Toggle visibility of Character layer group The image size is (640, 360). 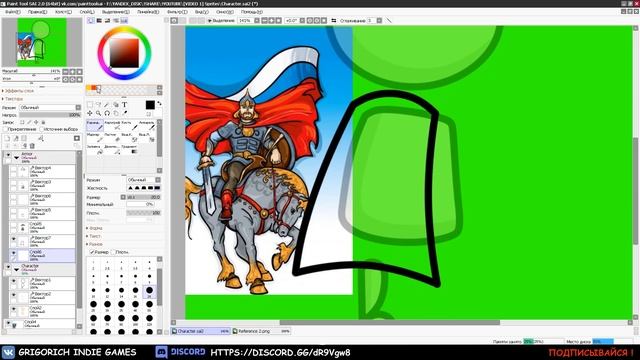(x=8, y=267)
